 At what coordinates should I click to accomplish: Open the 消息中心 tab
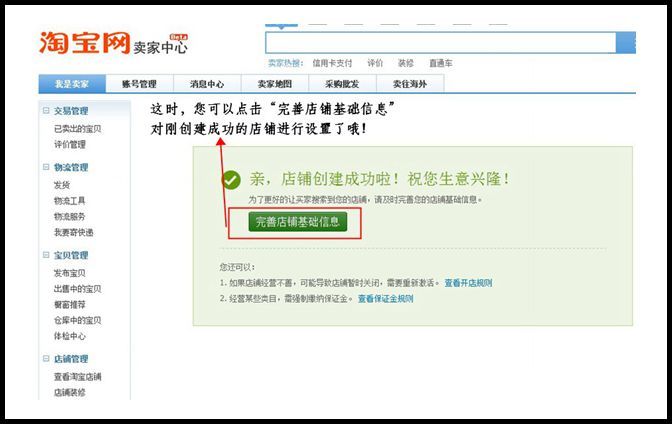207,84
